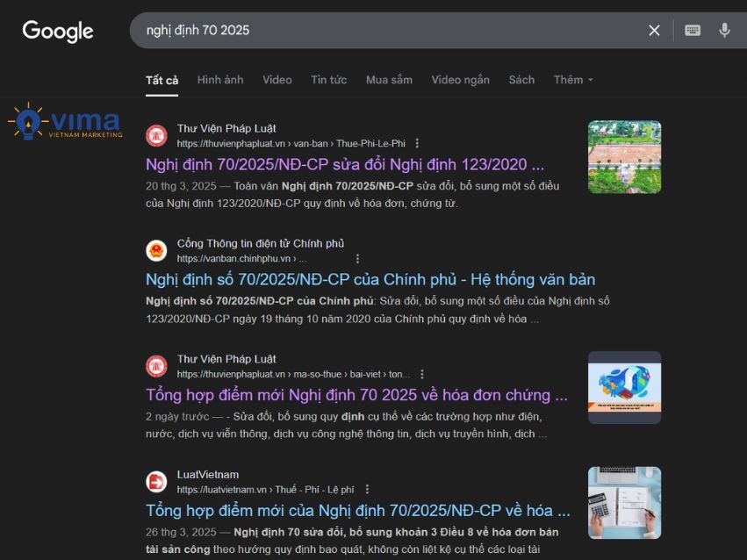Open the three-dot menu beside the ma-so-thue URL
The height and width of the screenshot is (560, 747).
tap(422, 374)
